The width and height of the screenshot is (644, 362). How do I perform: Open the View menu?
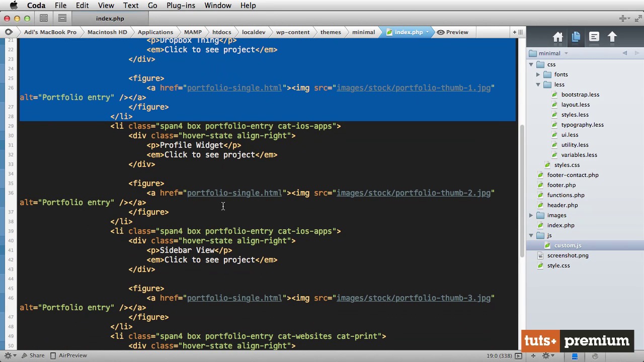click(x=106, y=6)
